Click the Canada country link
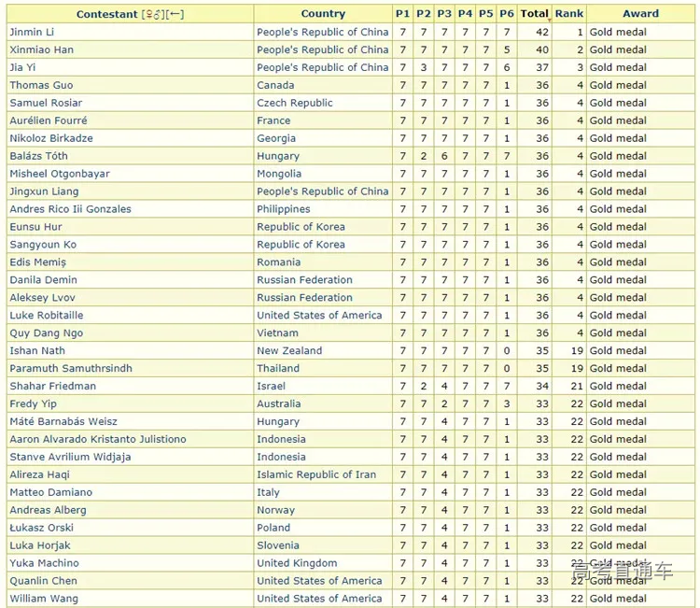 pyautogui.click(x=275, y=85)
